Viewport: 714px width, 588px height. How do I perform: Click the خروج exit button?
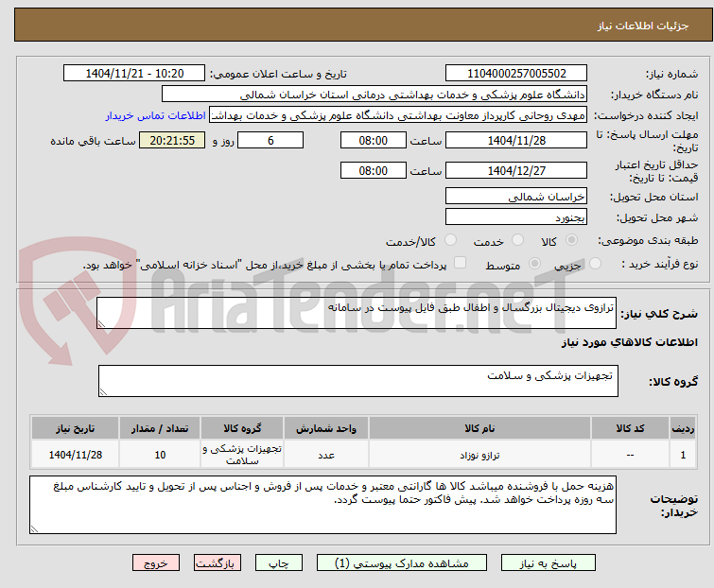[156, 563]
